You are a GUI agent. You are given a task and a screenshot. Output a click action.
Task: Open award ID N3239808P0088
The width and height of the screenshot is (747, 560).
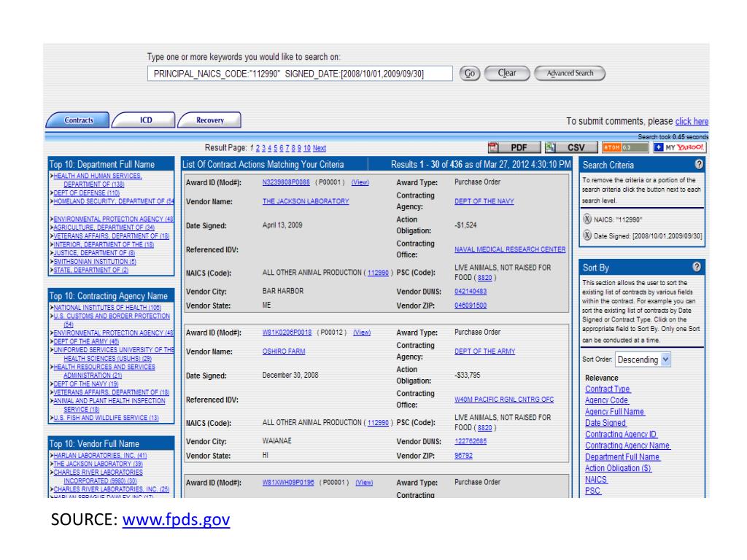tap(286, 182)
